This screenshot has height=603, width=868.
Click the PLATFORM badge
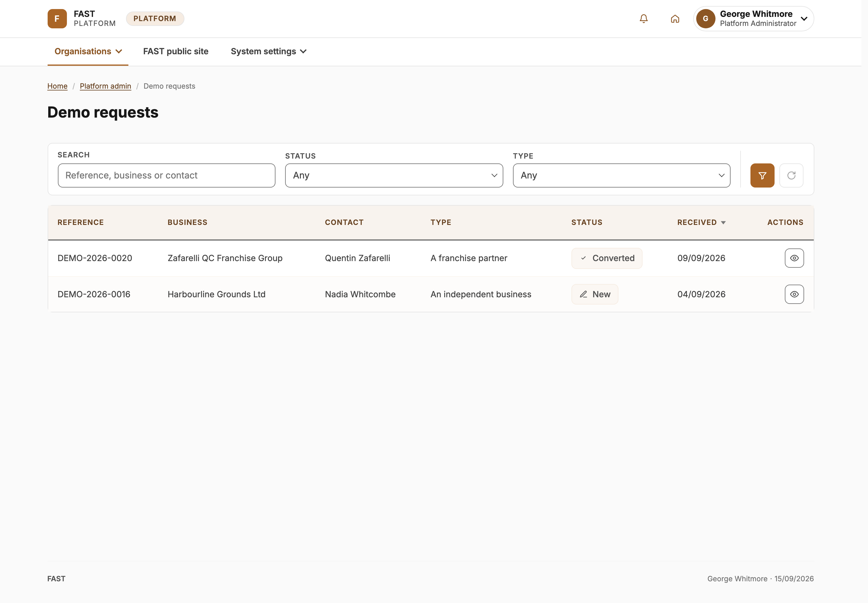coord(155,18)
